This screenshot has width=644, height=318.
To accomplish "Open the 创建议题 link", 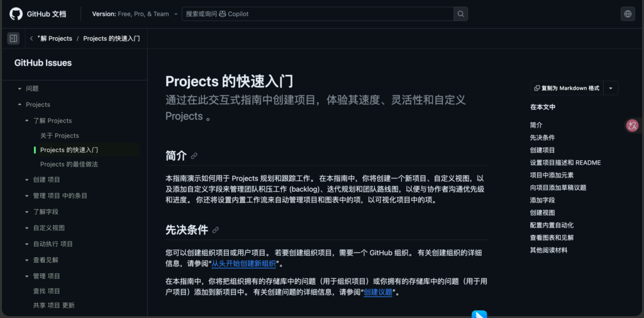I will click(378, 293).
